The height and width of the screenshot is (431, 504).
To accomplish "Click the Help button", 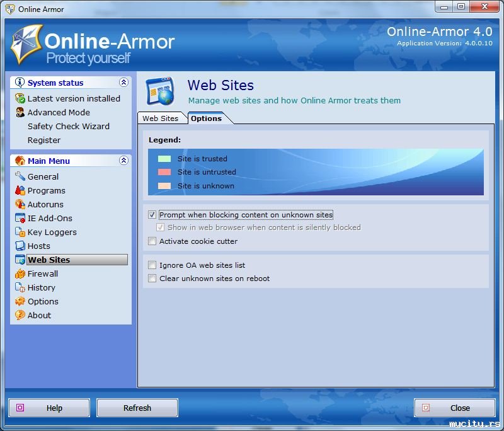I will (49, 408).
